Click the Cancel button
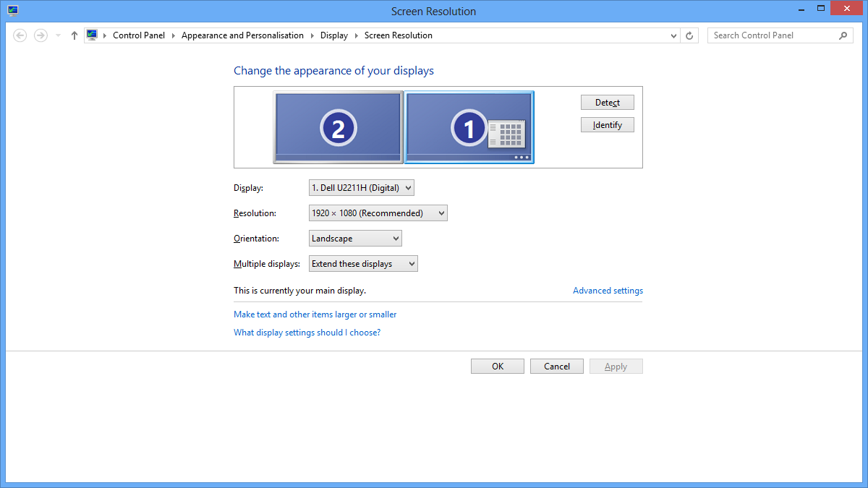This screenshot has width=868, height=488. [x=557, y=367]
